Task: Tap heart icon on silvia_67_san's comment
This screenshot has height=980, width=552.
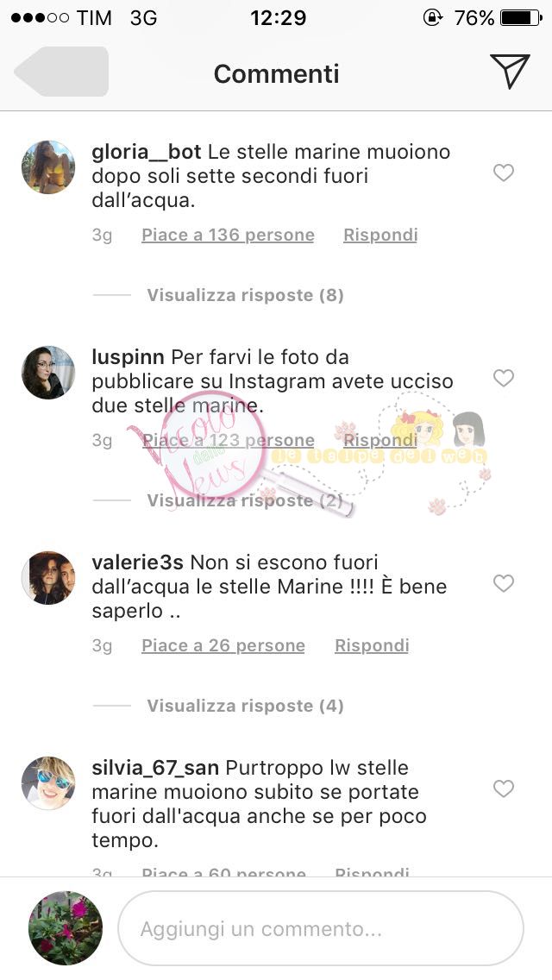Action: pos(503,788)
